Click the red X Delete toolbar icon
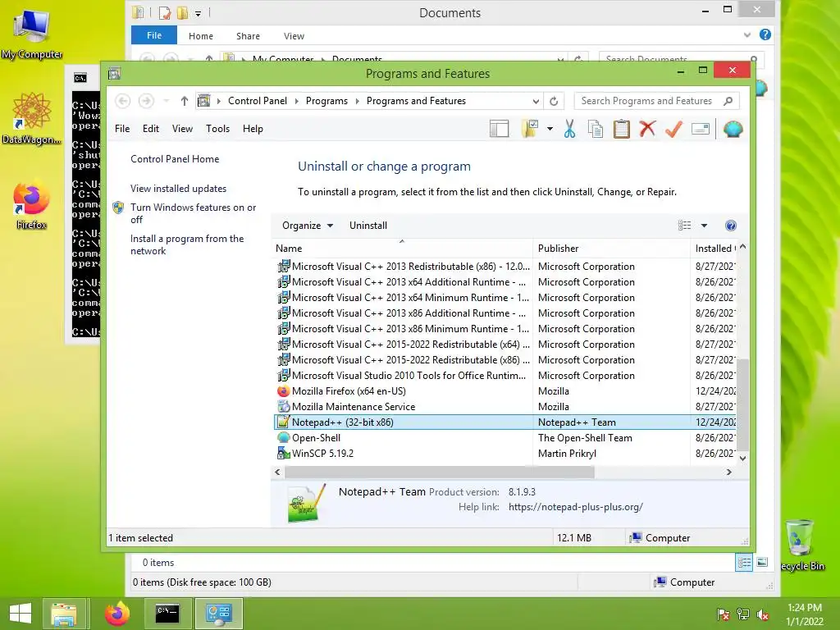This screenshot has height=630, width=840. point(648,129)
